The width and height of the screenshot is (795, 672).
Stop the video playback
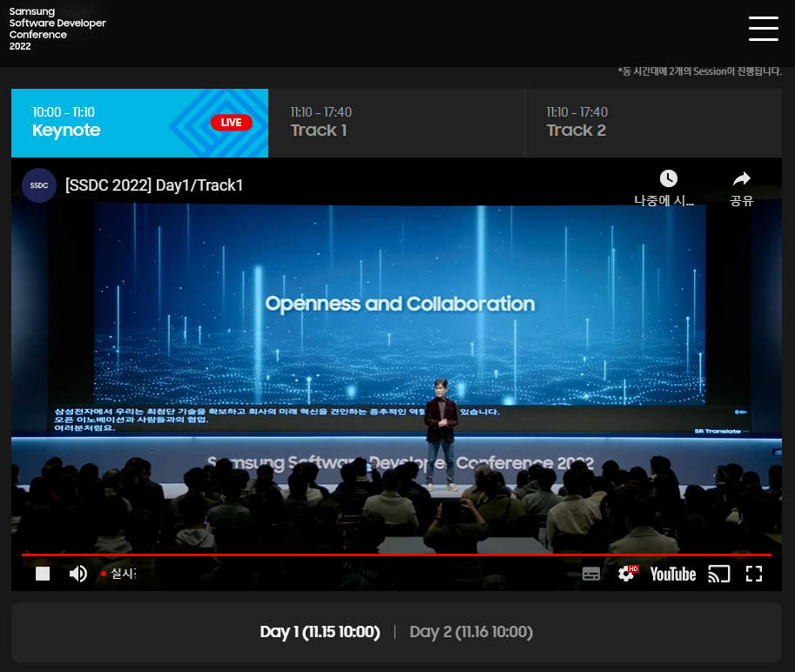point(43,574)
